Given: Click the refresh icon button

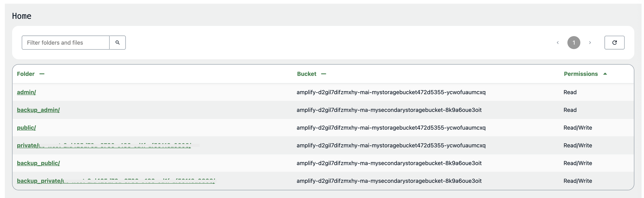Looking at the screenshot, I should pos(614,42).
